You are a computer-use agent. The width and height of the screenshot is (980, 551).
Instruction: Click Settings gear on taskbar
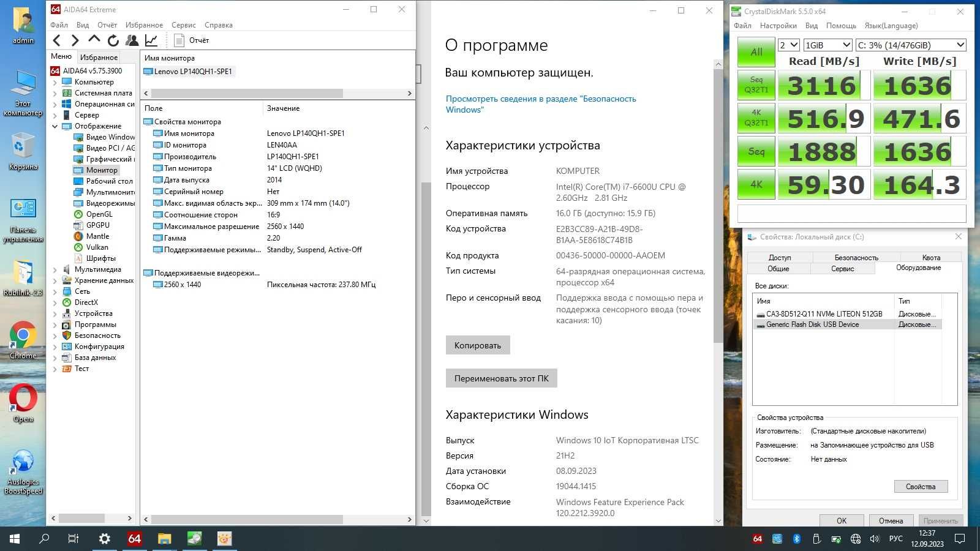tap(105, 539)
